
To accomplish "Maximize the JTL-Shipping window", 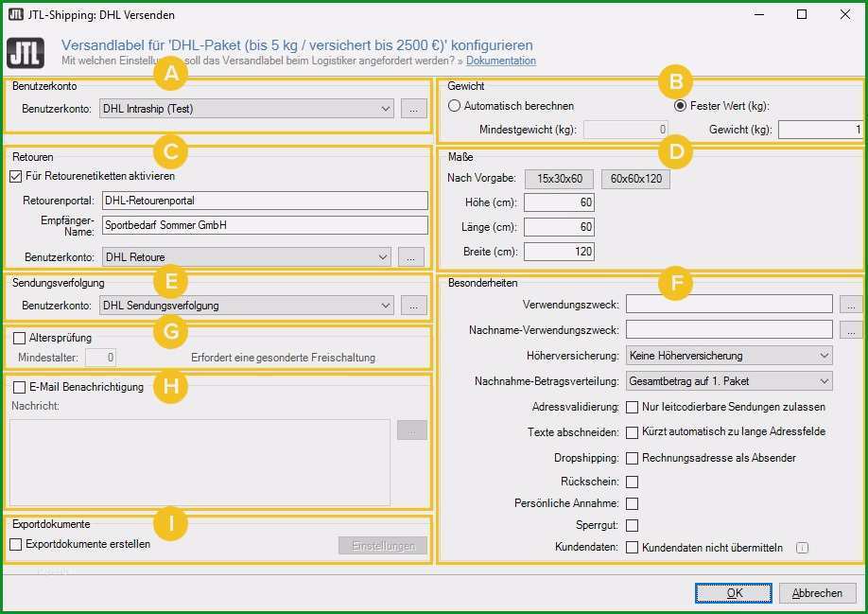I will coord(802,14).
